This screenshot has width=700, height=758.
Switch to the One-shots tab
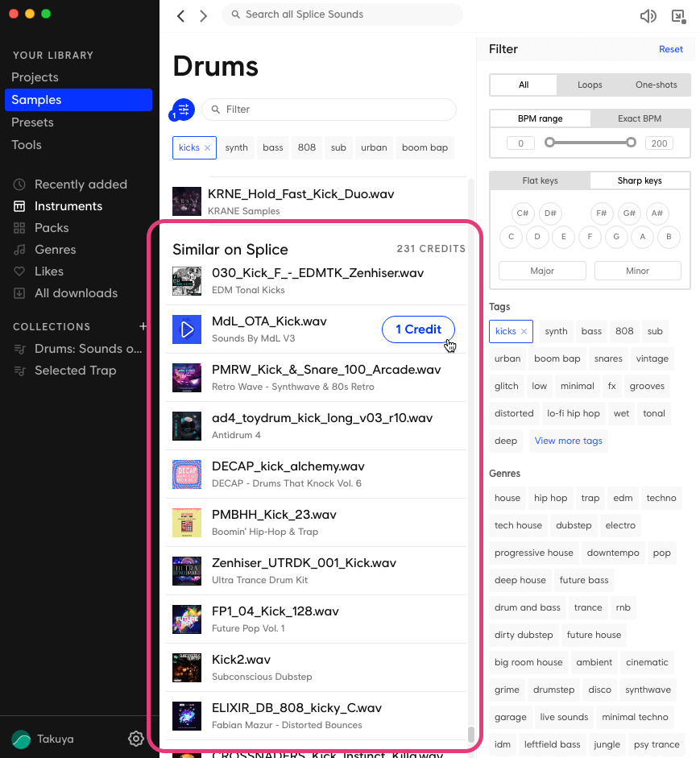(x=654, y=84)
